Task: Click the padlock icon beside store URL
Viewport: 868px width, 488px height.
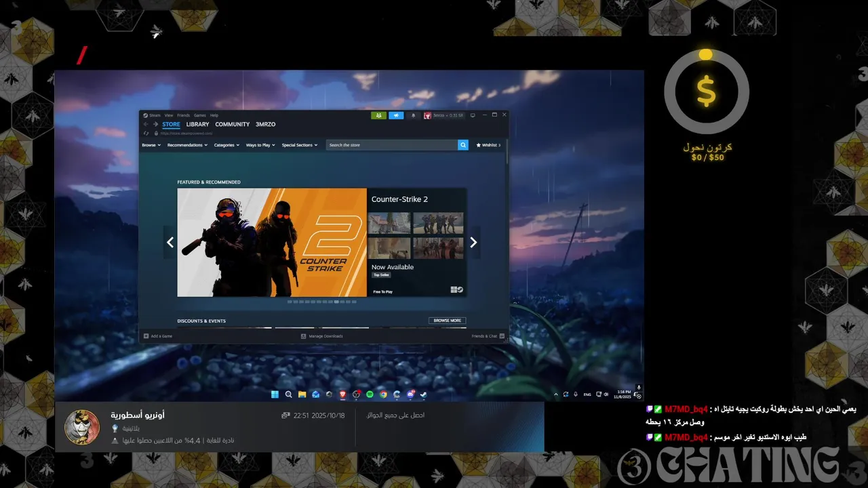Action: click(x=156, y=134)
